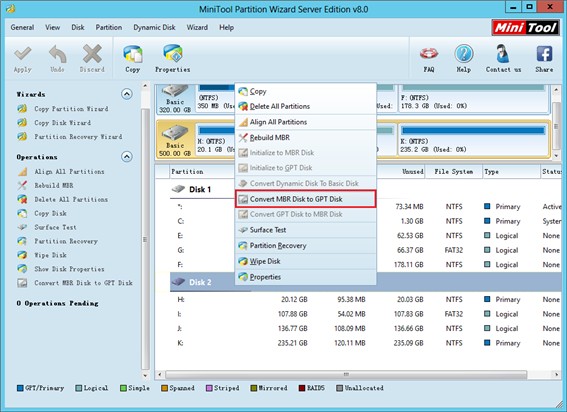The image size is (567, 412).
Task: Select Wipe Disk in Operations panel
Action: click(x=50, y=255)
